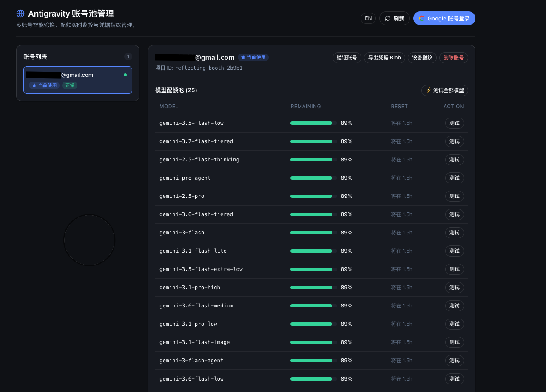Click 89% value in gemini-3-flash row
Screen dimensions: 546x392
(347, 233)
